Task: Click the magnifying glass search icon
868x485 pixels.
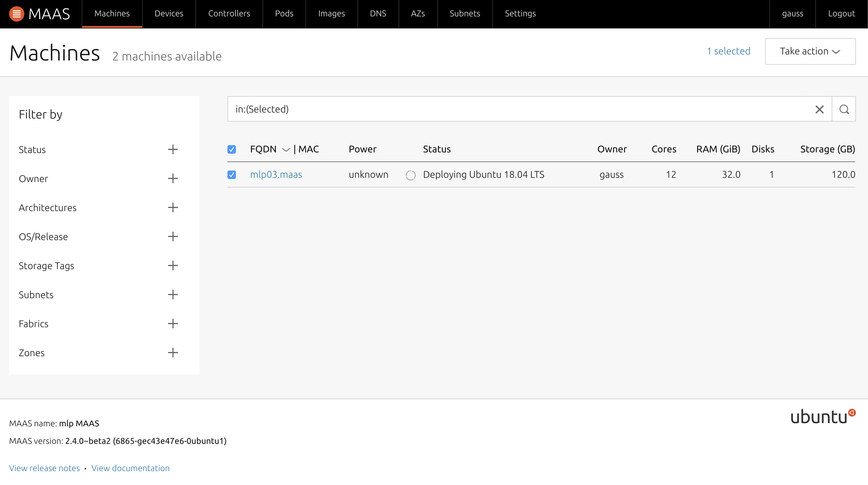Action: (x=844, y=109)
